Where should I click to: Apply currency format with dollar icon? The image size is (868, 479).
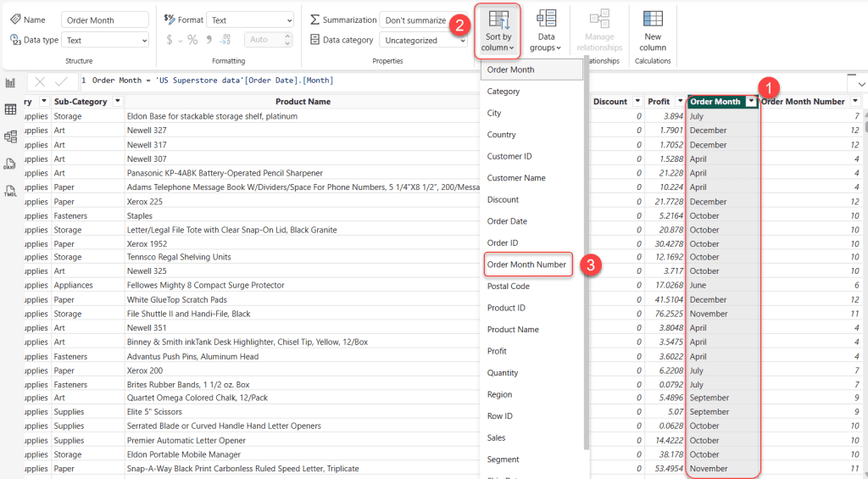coord(170,40)
